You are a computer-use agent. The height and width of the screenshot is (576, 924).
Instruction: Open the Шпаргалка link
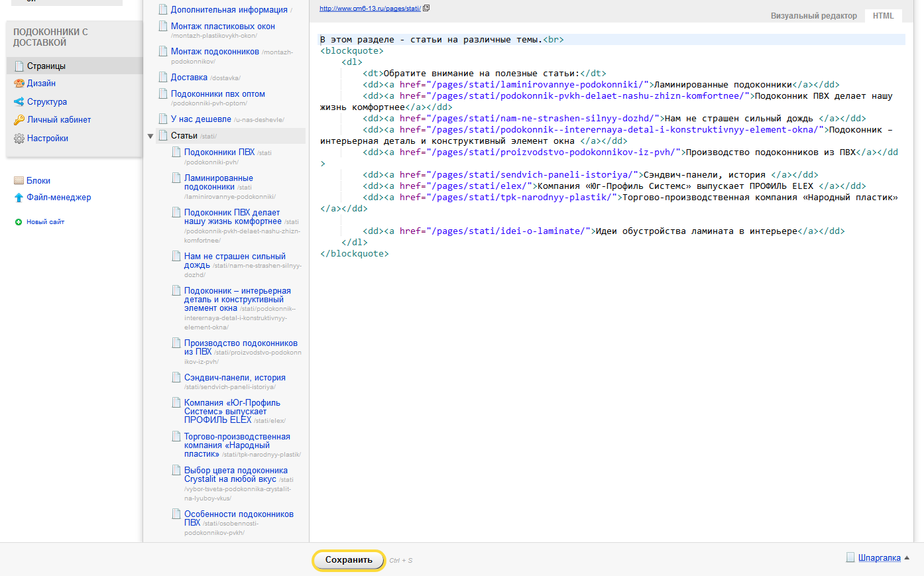click(880, 558)
